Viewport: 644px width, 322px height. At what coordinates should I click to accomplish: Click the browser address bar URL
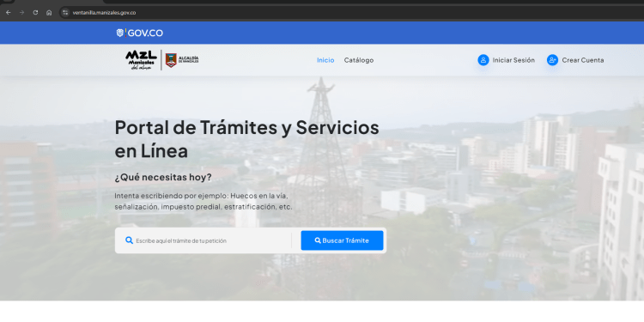[x=104, y=13]
